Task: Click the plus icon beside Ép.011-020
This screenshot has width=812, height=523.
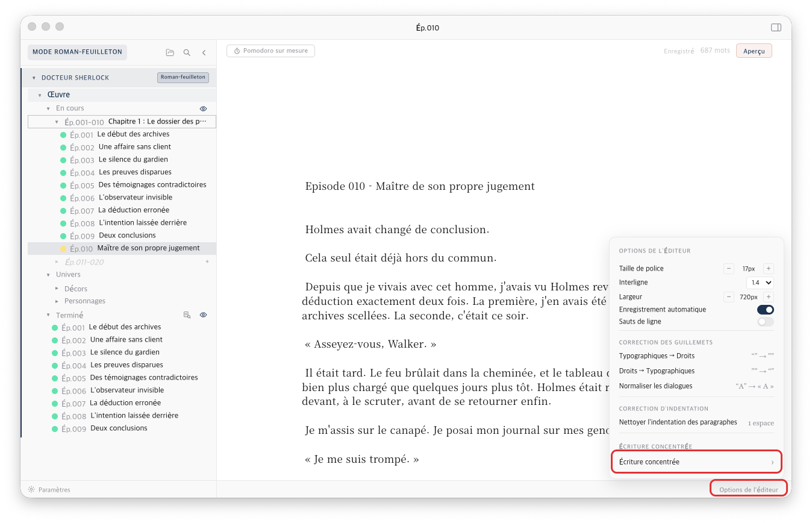Action: [207, 262]
